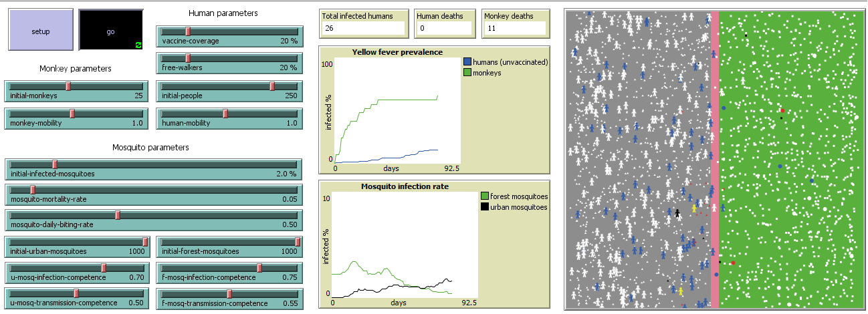
Task: Click the forest mosquitoes legend swatch
Action: (x=485, y=196)
